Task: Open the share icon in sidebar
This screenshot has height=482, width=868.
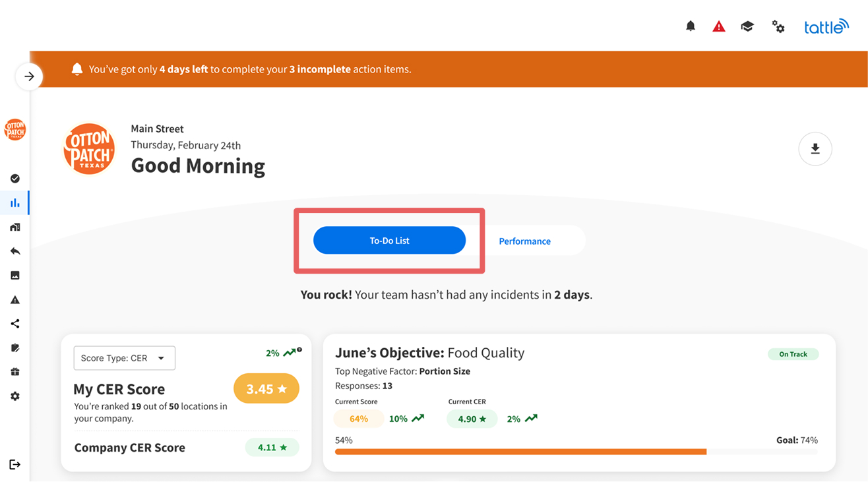Action: pyautogui.click(x=15, y=324)
